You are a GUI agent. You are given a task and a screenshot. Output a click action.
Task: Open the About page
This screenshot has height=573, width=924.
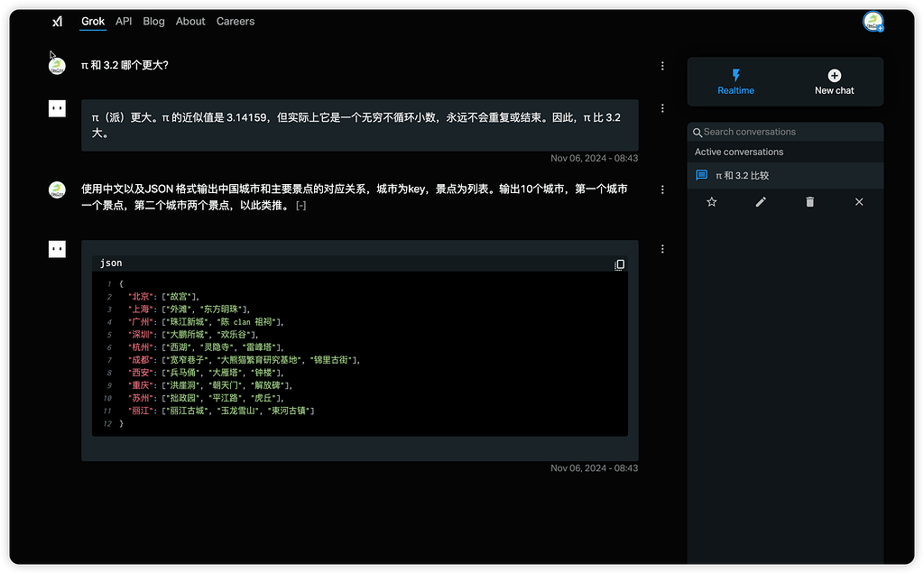click(x=190, y=22)
